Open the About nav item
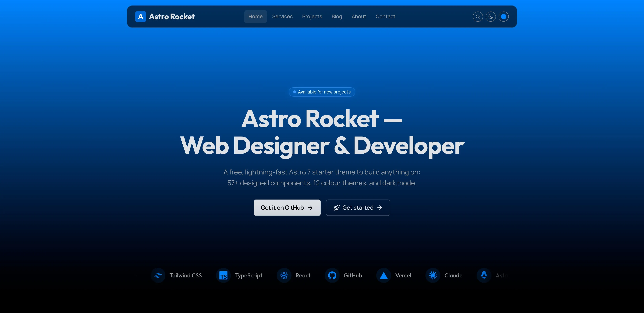The height and width of the screenshot is (313, 644). click(x=359, y=16)
